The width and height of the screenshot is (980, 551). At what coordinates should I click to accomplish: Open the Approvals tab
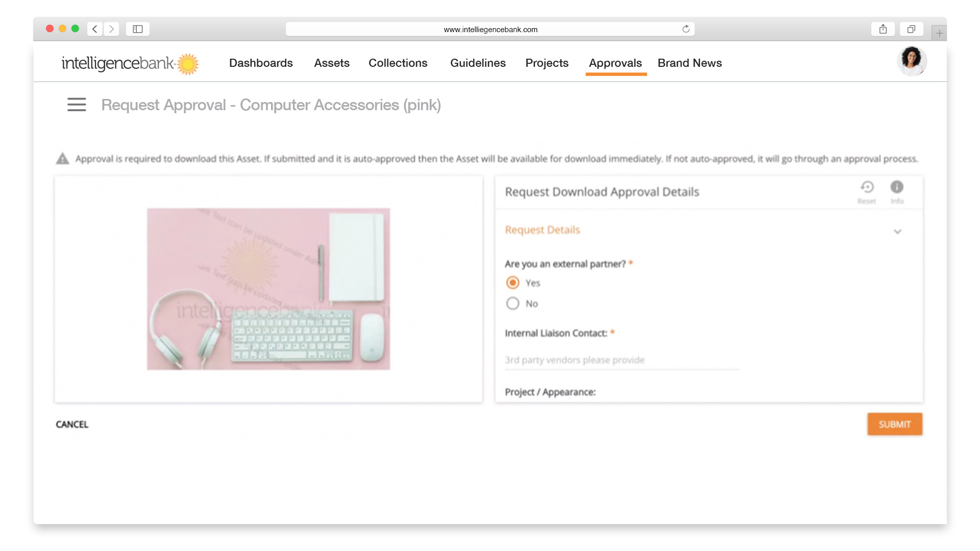coord(616,63)
